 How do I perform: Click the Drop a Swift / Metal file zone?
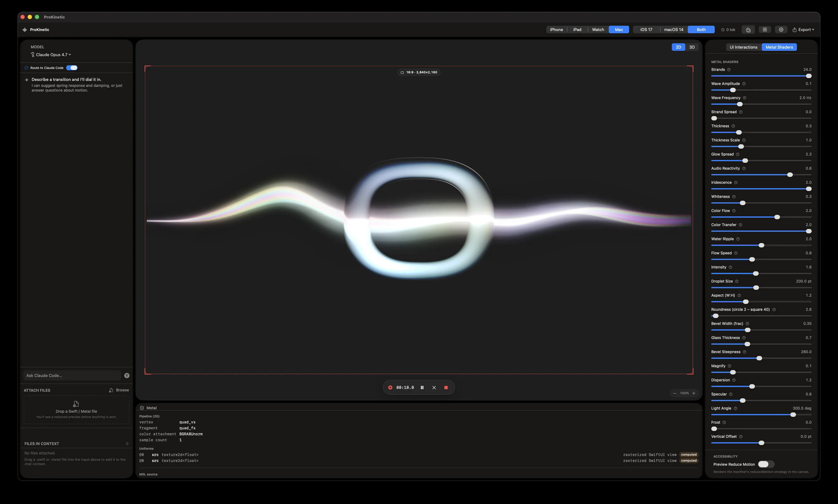coord(77,410)
